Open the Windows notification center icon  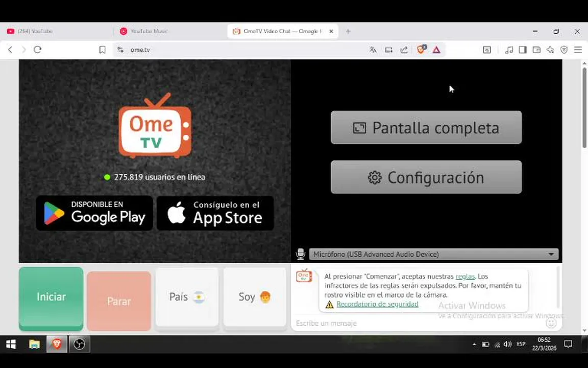coord(568,344)
